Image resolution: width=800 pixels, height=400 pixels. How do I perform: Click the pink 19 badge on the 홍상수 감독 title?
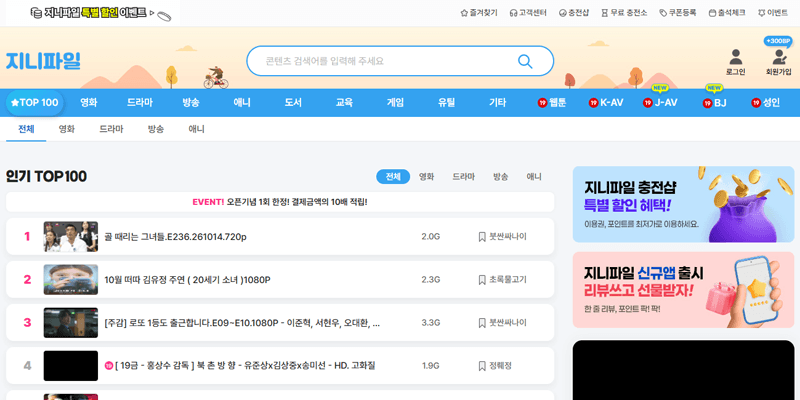(x=108, y=366)
